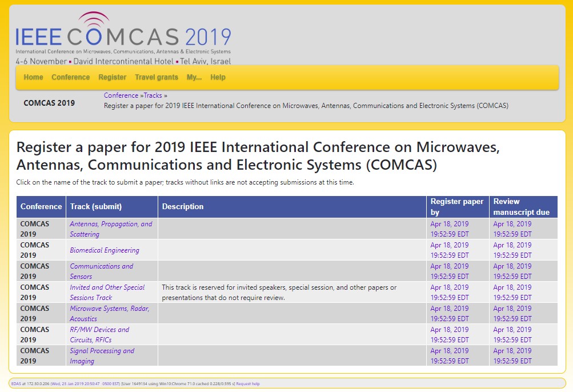Select Register paper by date for Microwave Systems track

(x=450, y=314)
